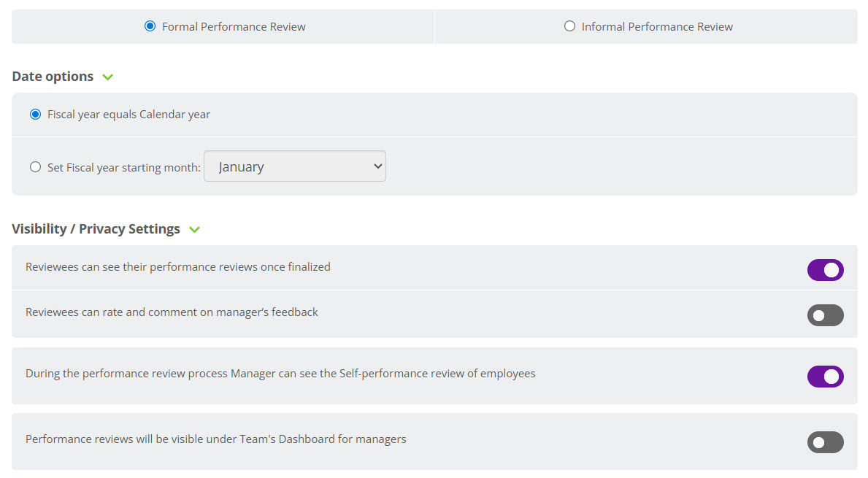Choose Fiscal year equals Calendar year radio
This screenshot has width=868, height=478.
pyautogui.click(x=35, y=115)
